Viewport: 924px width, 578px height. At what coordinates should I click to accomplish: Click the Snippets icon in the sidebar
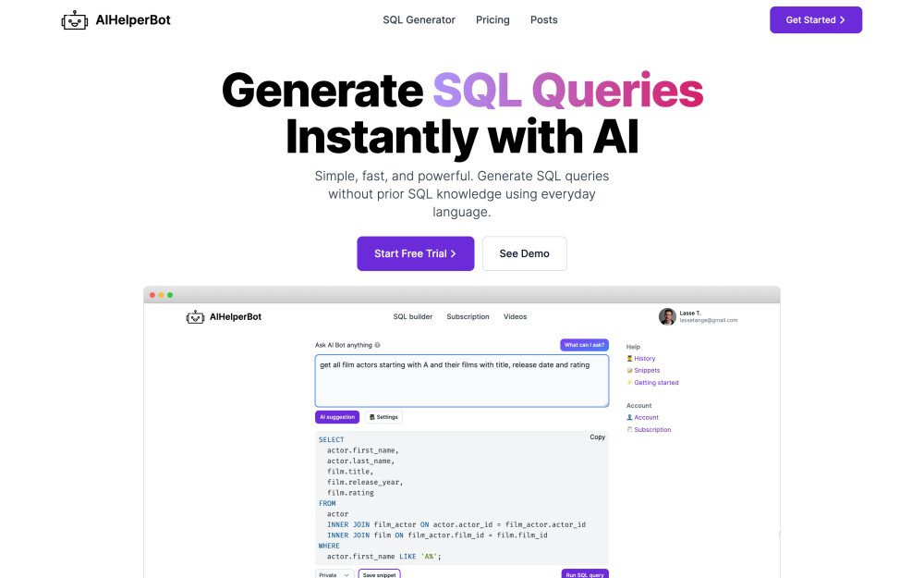coord(630,371)
